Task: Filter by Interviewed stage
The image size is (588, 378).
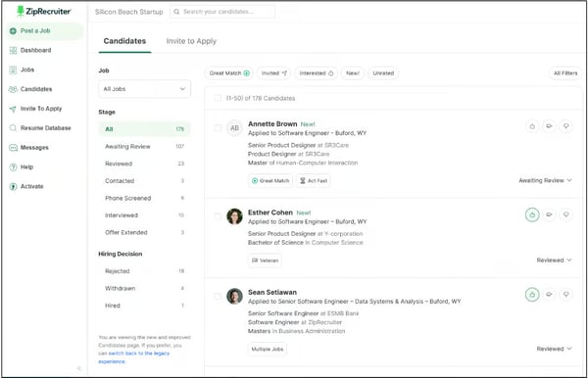Action: pyautogui.click(x=144, y=215)
